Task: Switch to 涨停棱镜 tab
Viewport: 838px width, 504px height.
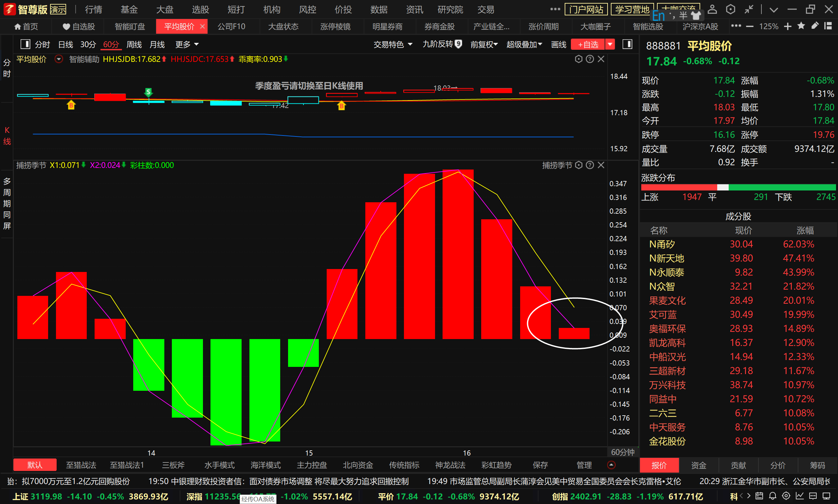Action: pos(335,26)
